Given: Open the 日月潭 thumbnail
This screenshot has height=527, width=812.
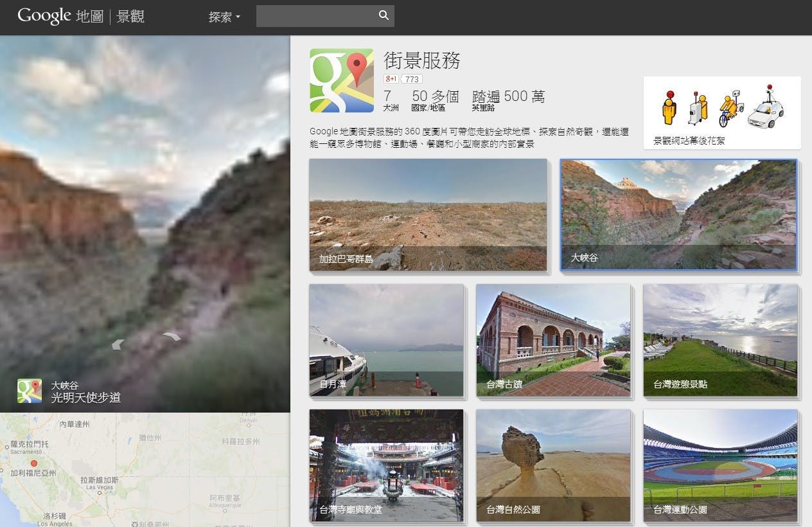Looking at the screenshot, I should point(386,341).
